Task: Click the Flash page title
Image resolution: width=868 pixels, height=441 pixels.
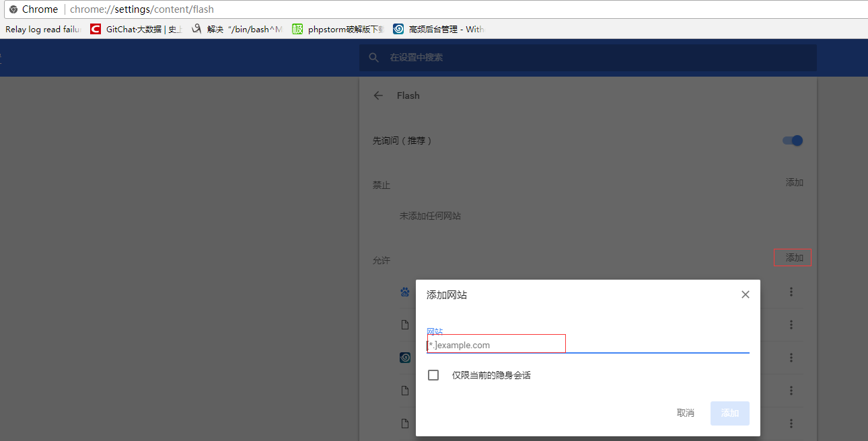Action: (408, 95)
